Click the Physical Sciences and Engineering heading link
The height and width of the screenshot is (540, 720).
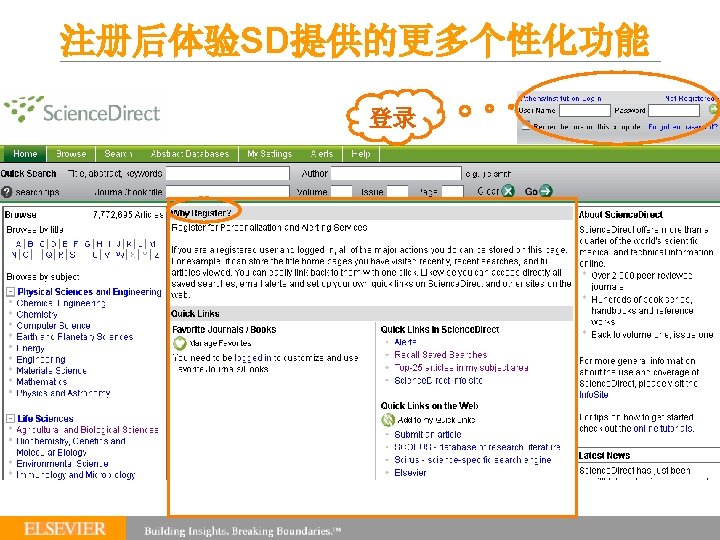click(90, 292)
